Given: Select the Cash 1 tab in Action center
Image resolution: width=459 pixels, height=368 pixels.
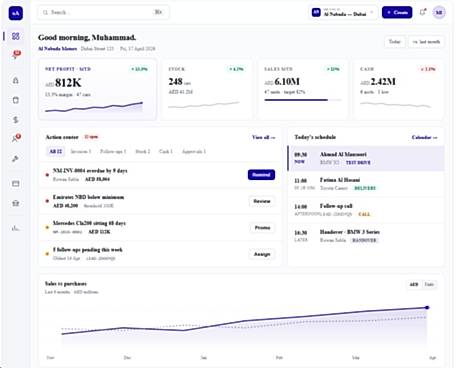Looking at the screenshot, I should pos(166,152).
